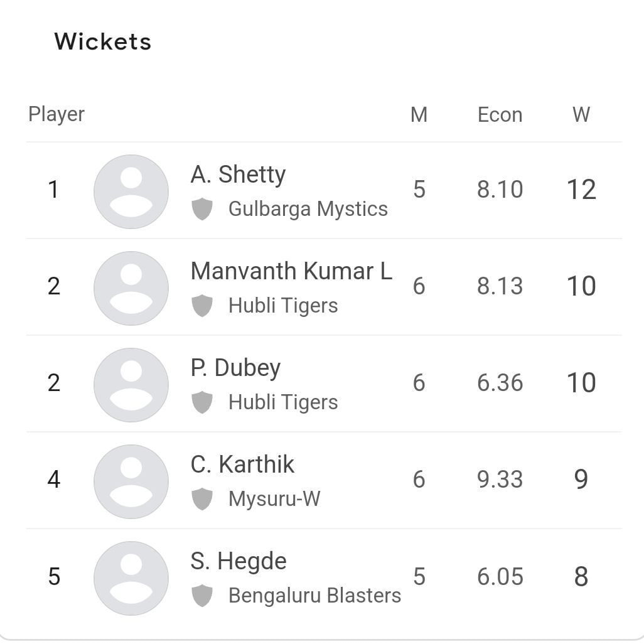This screenshot has height=644, width=644.
Task: Click the Gulbarga Mystics shield icon
Action: 201,209
